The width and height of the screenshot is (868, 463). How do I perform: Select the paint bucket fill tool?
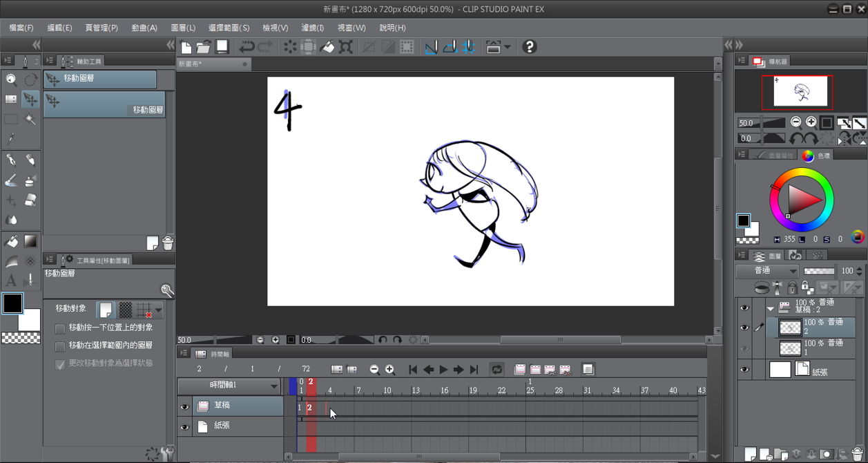pyautogui.click(x=11, y=241)
